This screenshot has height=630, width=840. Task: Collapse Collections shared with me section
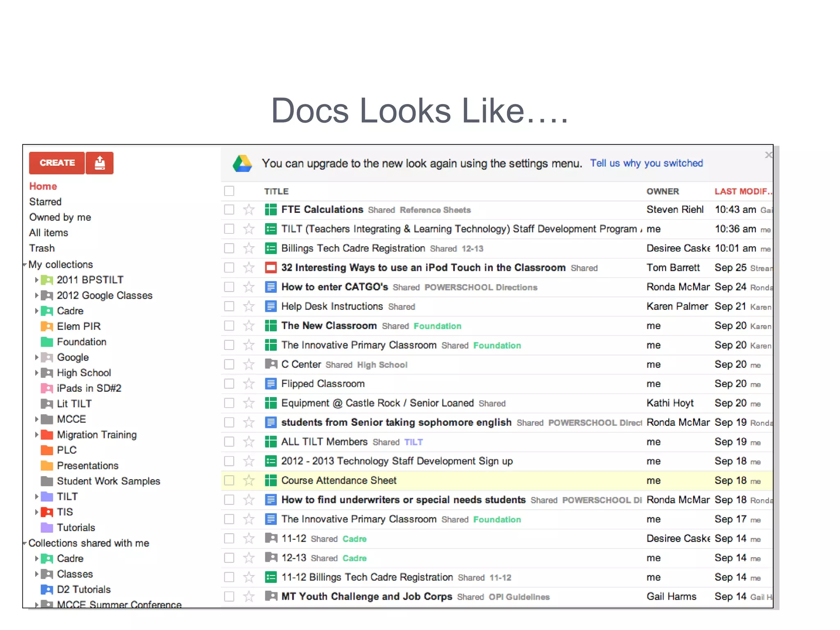25,543
